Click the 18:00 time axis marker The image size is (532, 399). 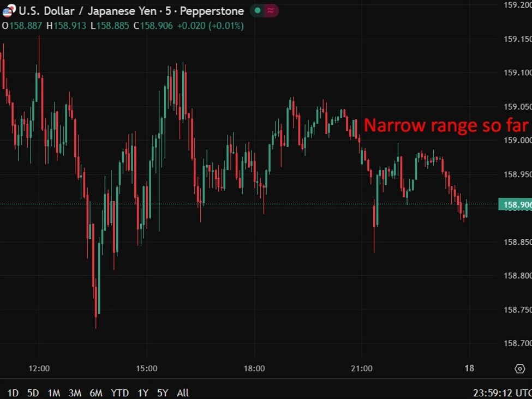[x=254, y=368]
